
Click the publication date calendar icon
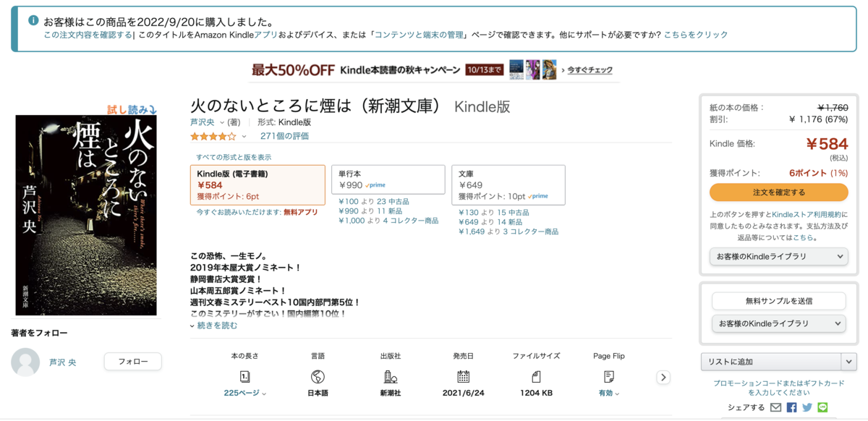click(x=463, y=377)
